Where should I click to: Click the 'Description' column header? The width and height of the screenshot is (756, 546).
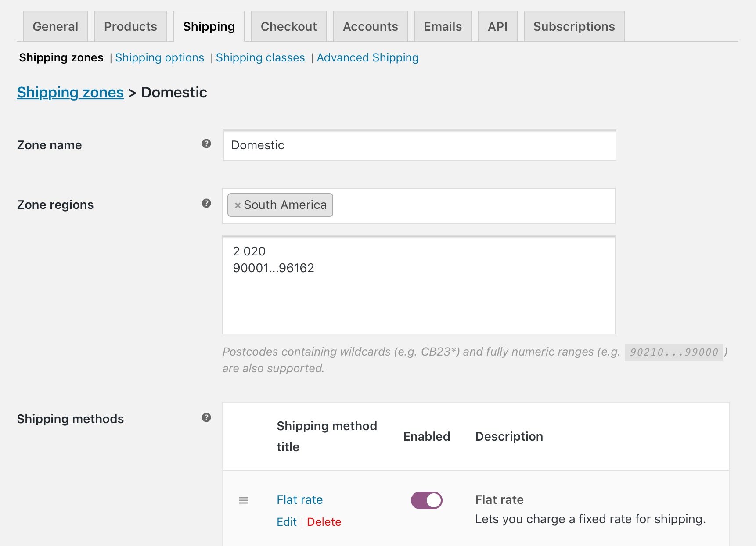tap(509, 436)
